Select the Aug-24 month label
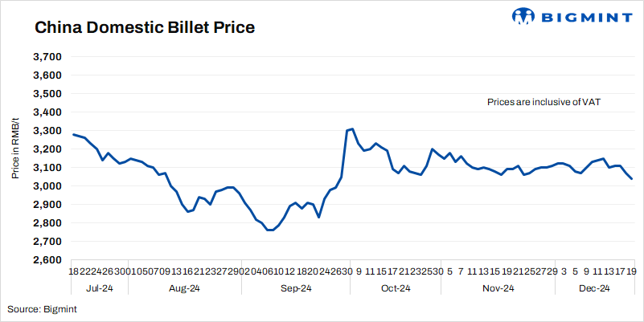644x322 pixels. tap(186, 288)
